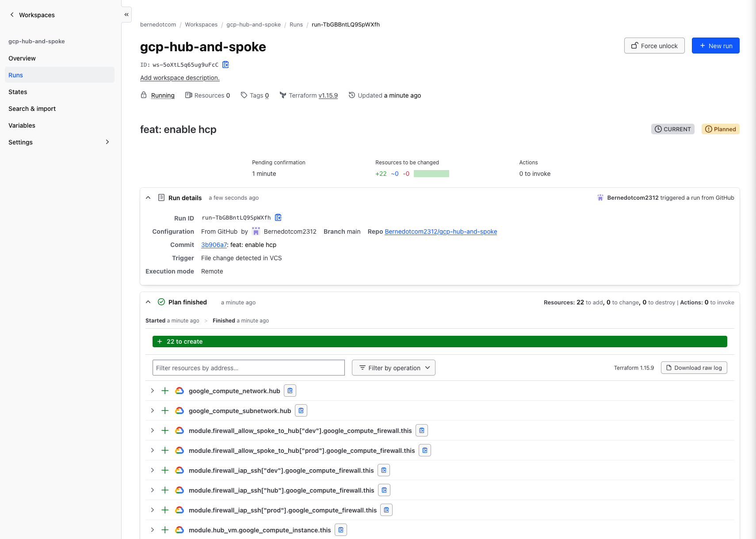Click the avatar next to triggered a run

[600, 197]
